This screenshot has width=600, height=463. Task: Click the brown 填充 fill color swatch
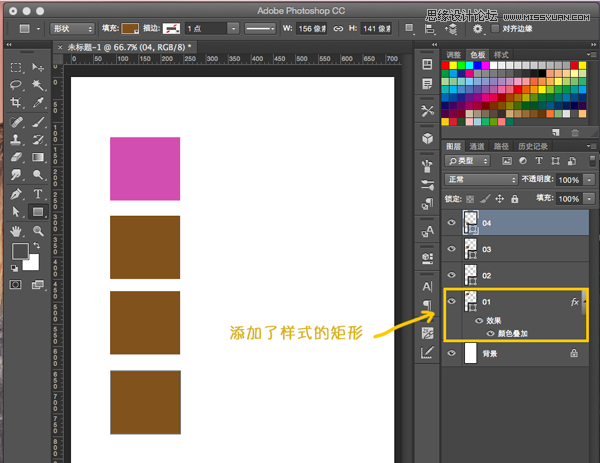130,29
